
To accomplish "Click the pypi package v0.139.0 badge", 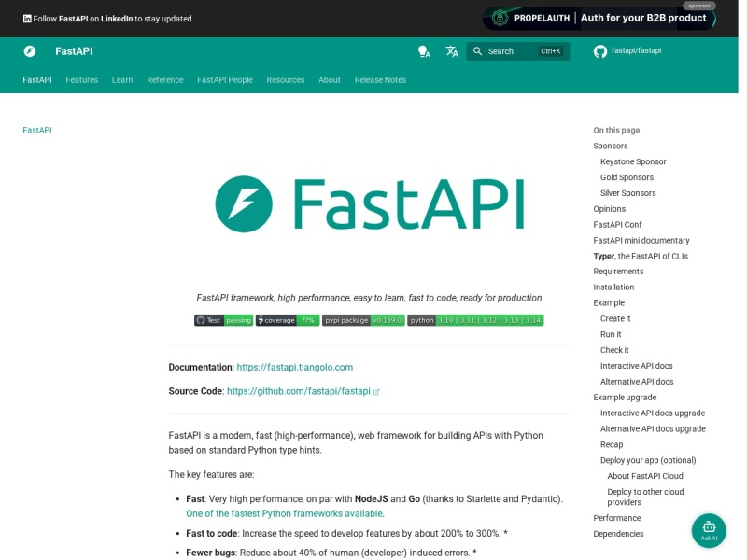I will coord(363,320).
